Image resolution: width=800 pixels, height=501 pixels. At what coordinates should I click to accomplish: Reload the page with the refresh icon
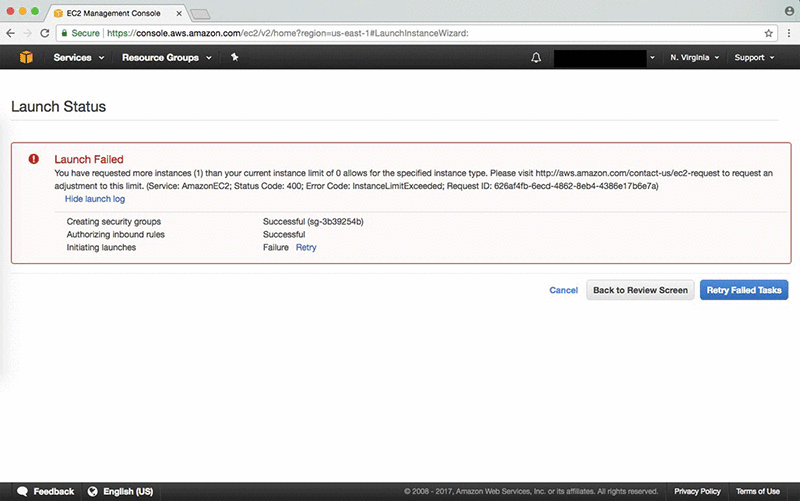point(45,33)
